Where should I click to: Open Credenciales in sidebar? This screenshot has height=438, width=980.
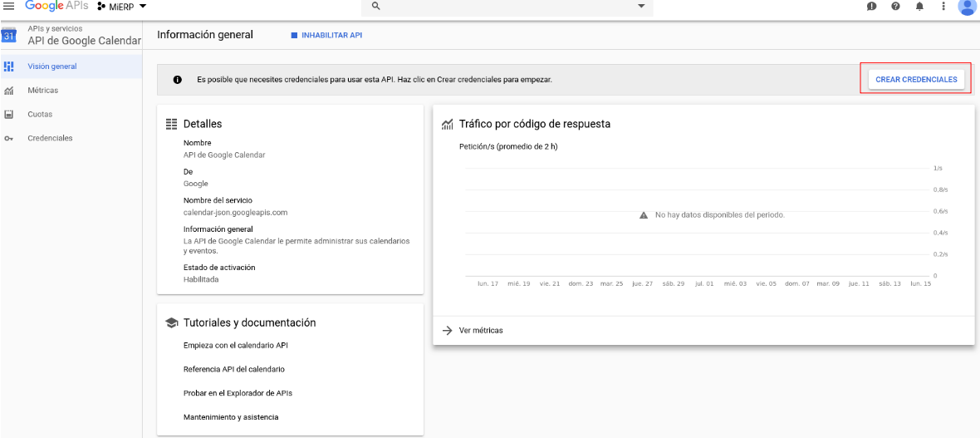point(71,138)
